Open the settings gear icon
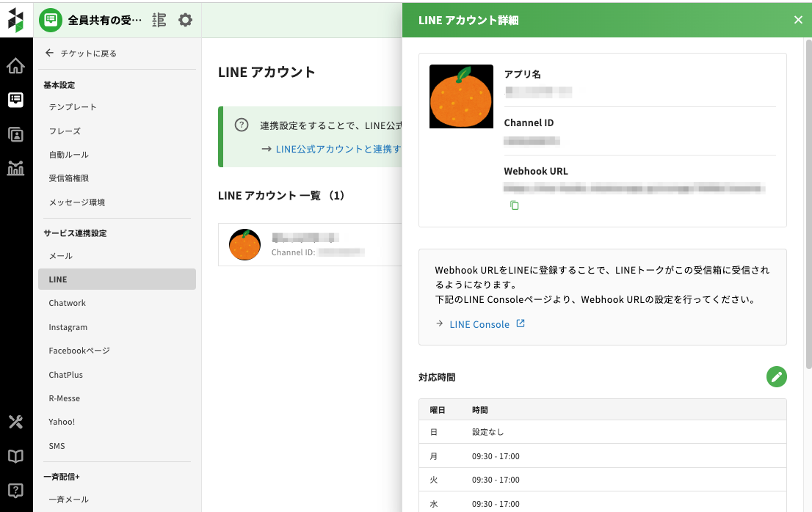812x512 pixels. pyautogui.click(x=186, y=20)
